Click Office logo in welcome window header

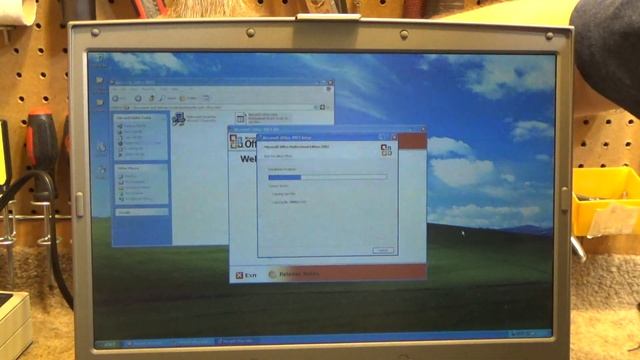click(x=236, y=141)
